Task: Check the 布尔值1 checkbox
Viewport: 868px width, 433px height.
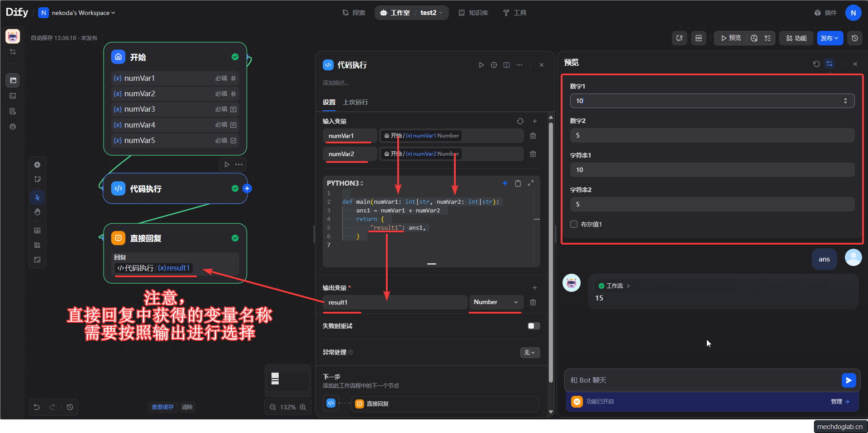Action: 574,224
